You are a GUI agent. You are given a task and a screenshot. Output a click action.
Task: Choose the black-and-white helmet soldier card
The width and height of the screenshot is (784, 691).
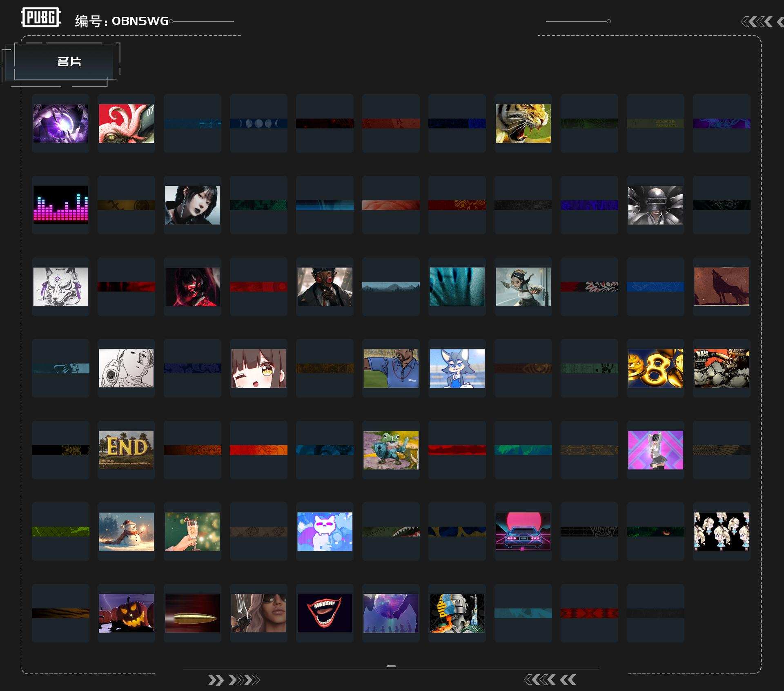click(655, 205)
